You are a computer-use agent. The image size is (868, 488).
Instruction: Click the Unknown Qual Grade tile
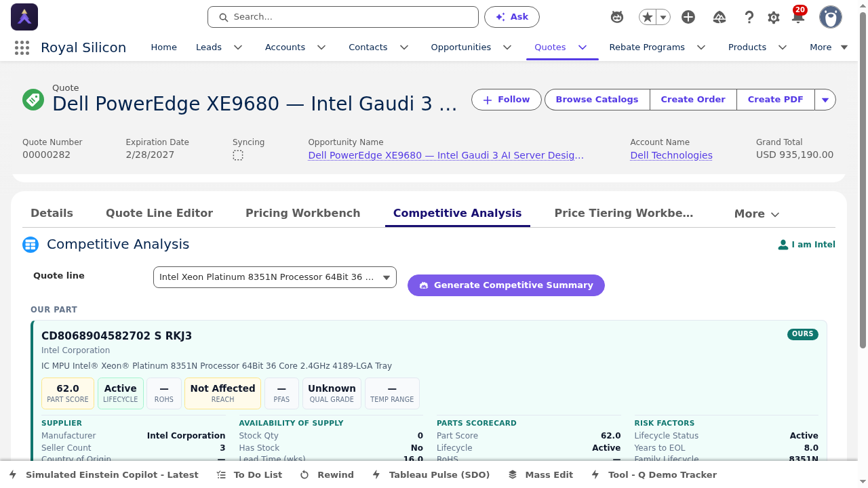tap(332, 394)
